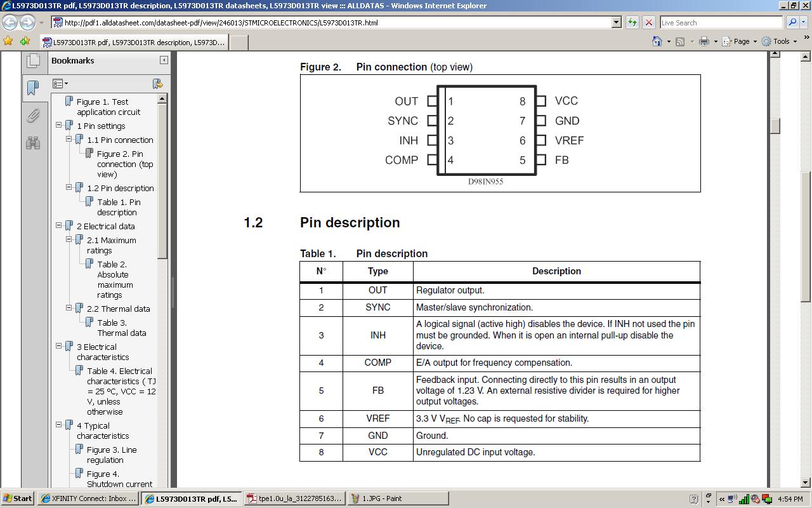
Task: Stop loading the page with the red X
Action: tap(648, 22)
